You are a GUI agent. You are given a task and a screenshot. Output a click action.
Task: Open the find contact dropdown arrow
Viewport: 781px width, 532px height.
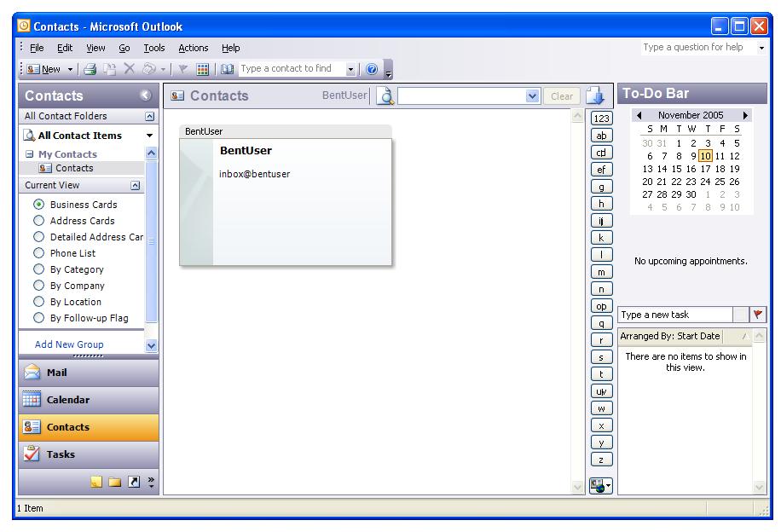pyautogui.click(x=350, y=69)
